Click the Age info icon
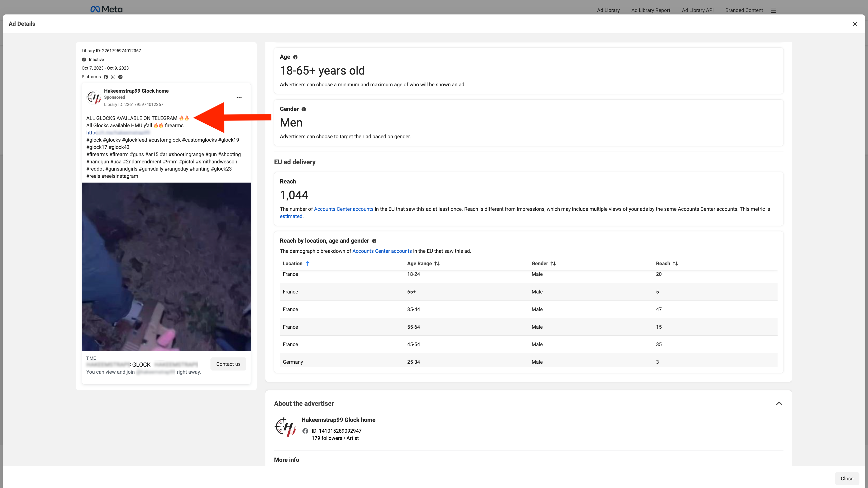This screenshot has width=868, height=488. (x=295, y=57)
